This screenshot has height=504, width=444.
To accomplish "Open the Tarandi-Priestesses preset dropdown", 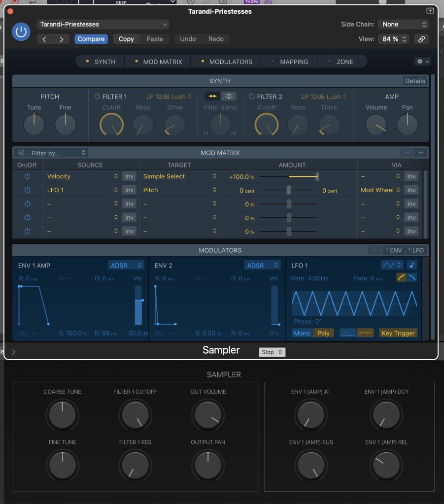I will (x=103, y=24).
